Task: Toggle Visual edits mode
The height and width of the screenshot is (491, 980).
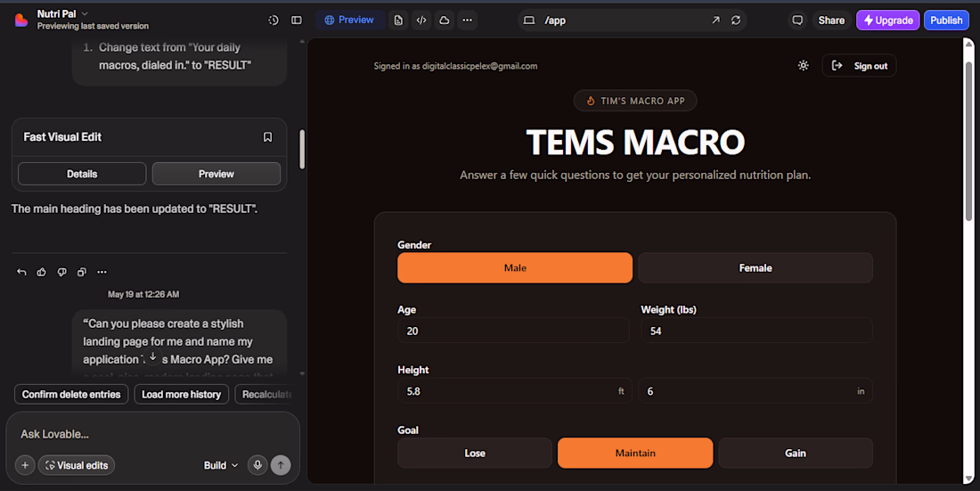Action: click(x=77, y=465)
